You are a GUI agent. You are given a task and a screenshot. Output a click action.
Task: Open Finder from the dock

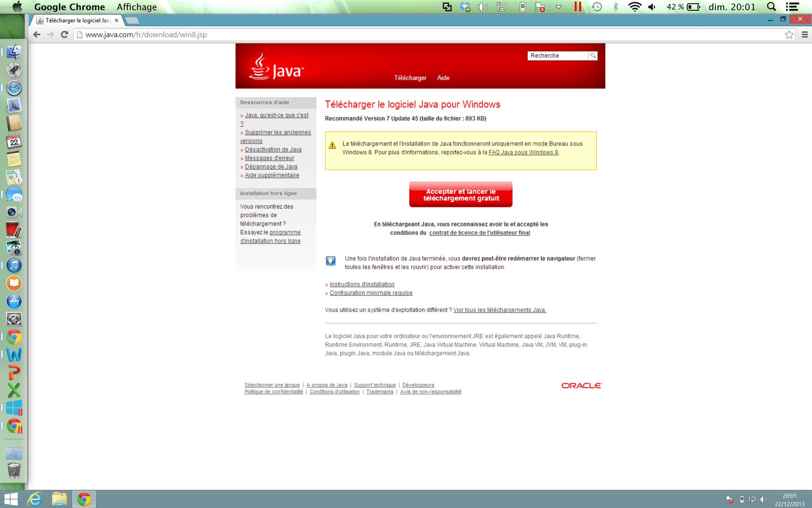coord(14,52)
